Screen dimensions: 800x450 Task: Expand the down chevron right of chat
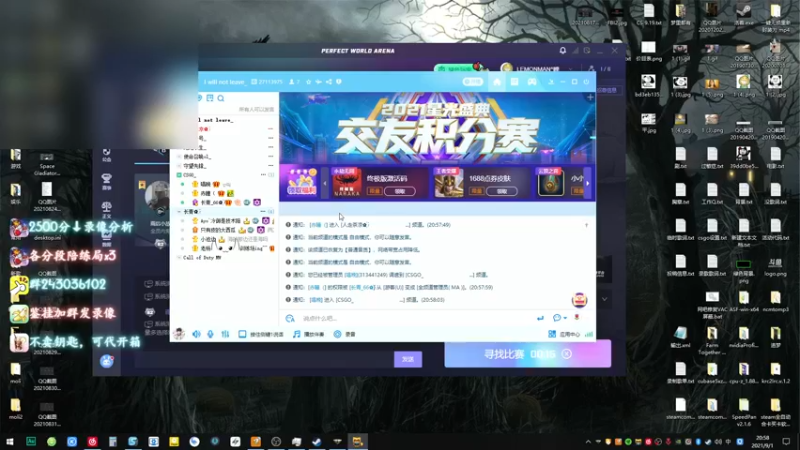click(x=605, y=299)
